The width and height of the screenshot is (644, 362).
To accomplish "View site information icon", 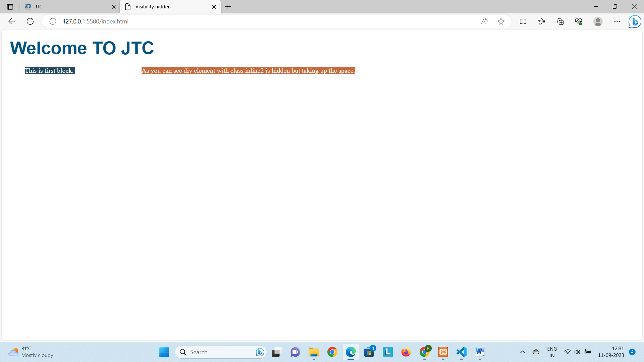I will tap(53, 21).
